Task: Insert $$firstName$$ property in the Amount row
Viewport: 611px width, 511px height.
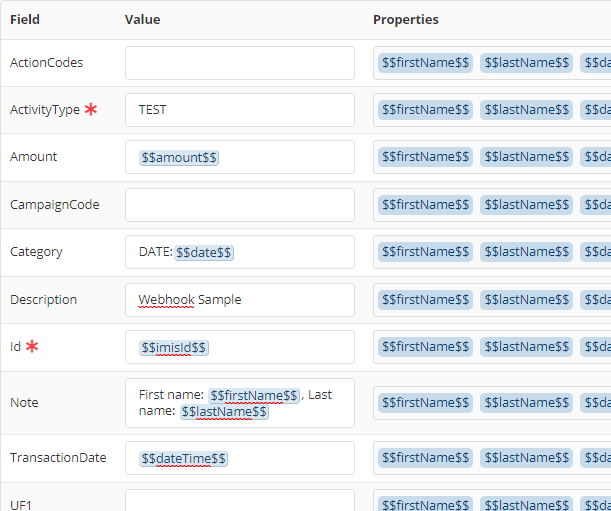Action: pos(425,157)
